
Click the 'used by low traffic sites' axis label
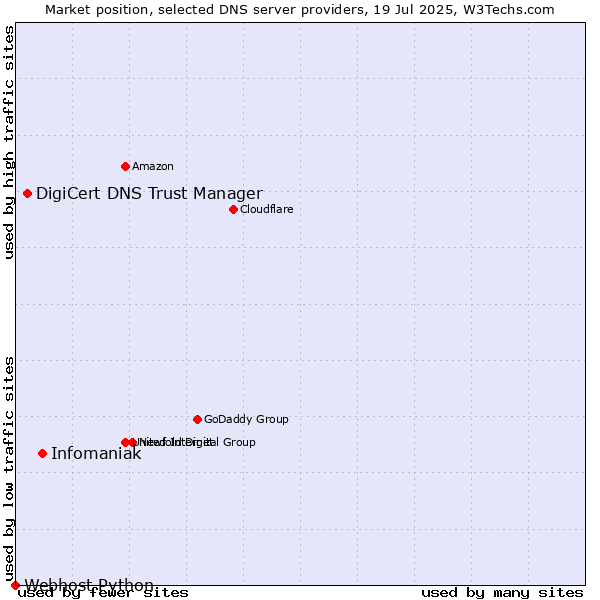point(9,470)
